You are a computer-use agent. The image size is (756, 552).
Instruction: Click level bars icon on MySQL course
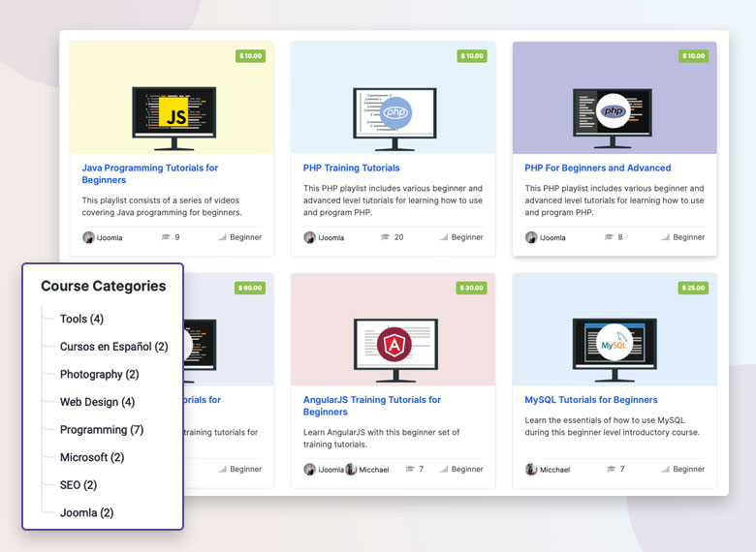coord(665,469)
